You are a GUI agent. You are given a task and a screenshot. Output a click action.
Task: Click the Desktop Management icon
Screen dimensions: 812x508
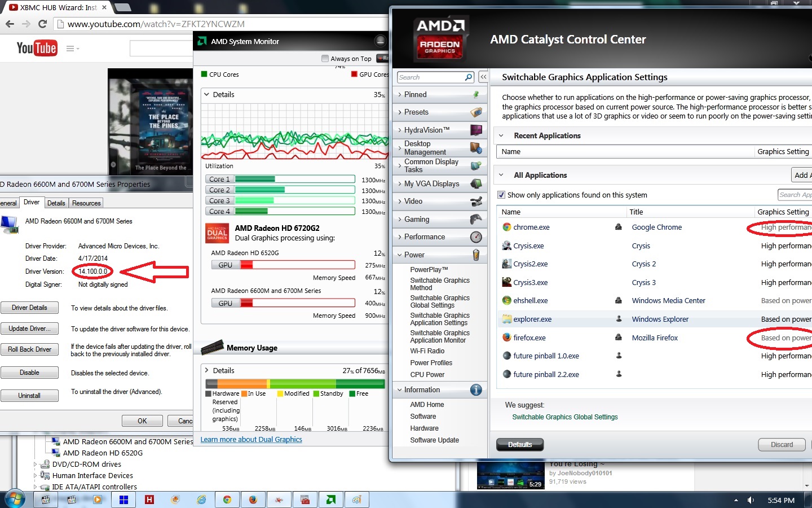coord(476,148)
